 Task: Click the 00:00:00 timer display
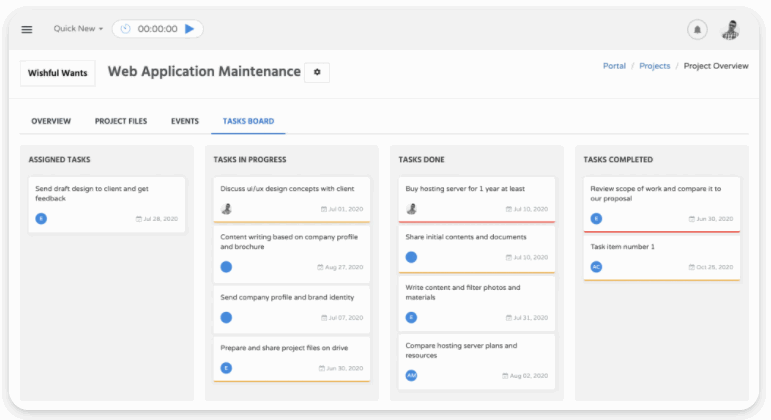coord(157,29)
